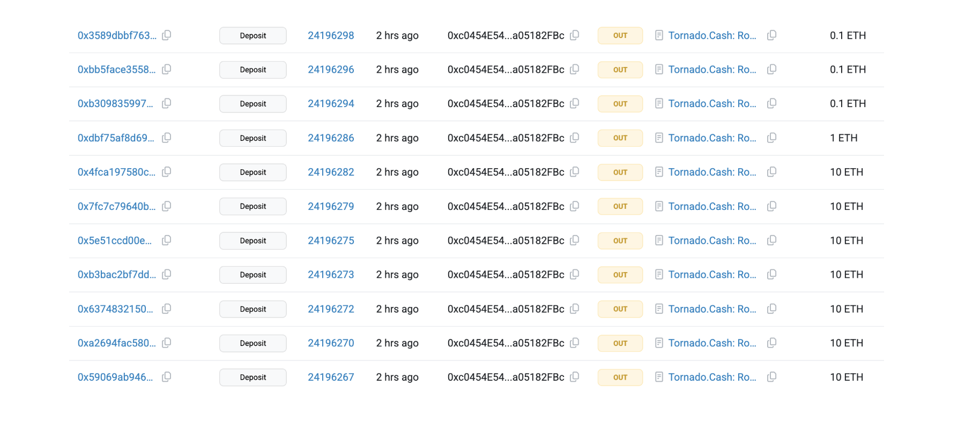Copy hash 0xdbf75af8d69...
This screenshot has height=422, width=980.
point(166,138)
